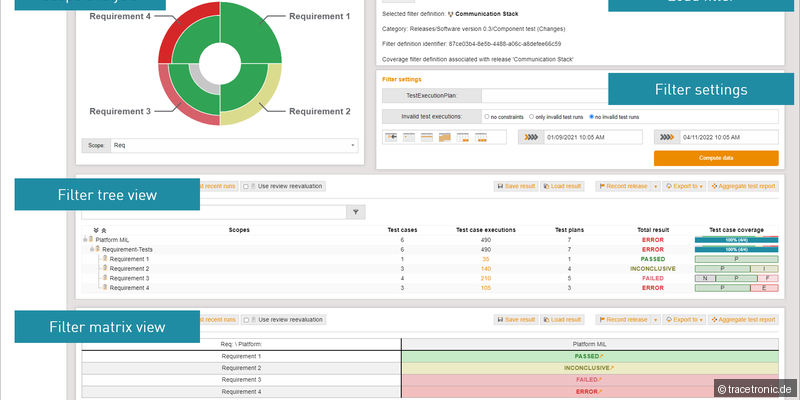This screenshot has width=800, height=400.
Task: Click the first date preset icon in Filter settings
Action: (x=391, y=137)
